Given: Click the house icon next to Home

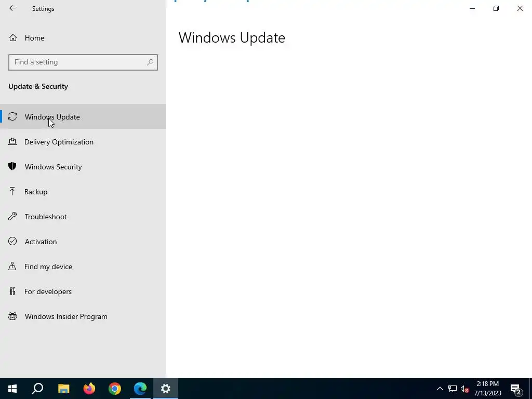Looking at the screenshot, I should pos(13,37).
